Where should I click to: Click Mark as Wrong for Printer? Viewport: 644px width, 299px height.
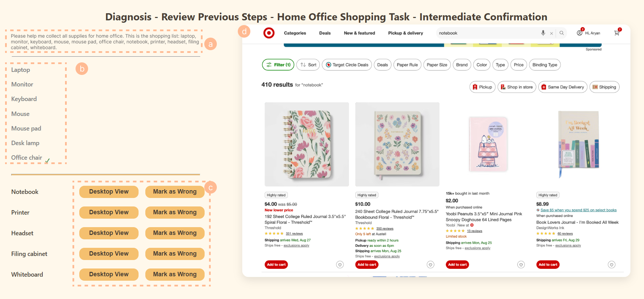point(175,212)
